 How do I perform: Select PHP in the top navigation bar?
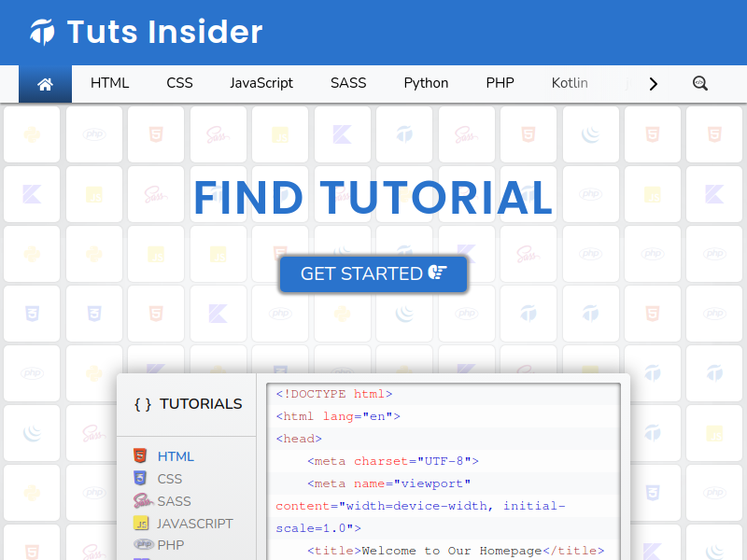500,83
